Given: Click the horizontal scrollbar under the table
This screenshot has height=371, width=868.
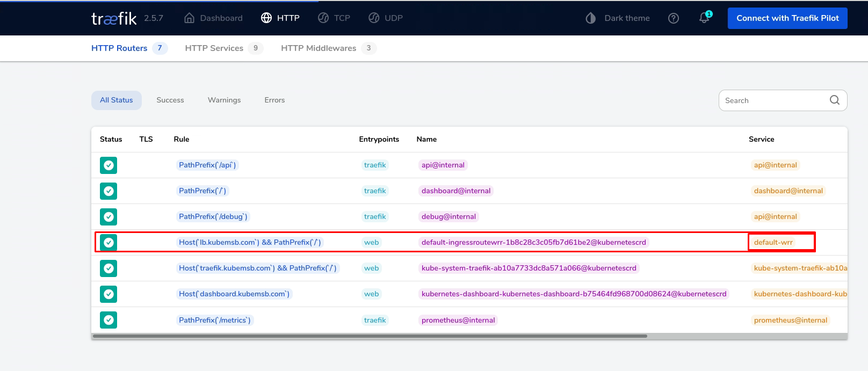Looking at the screenshot, I should (370, 337).
